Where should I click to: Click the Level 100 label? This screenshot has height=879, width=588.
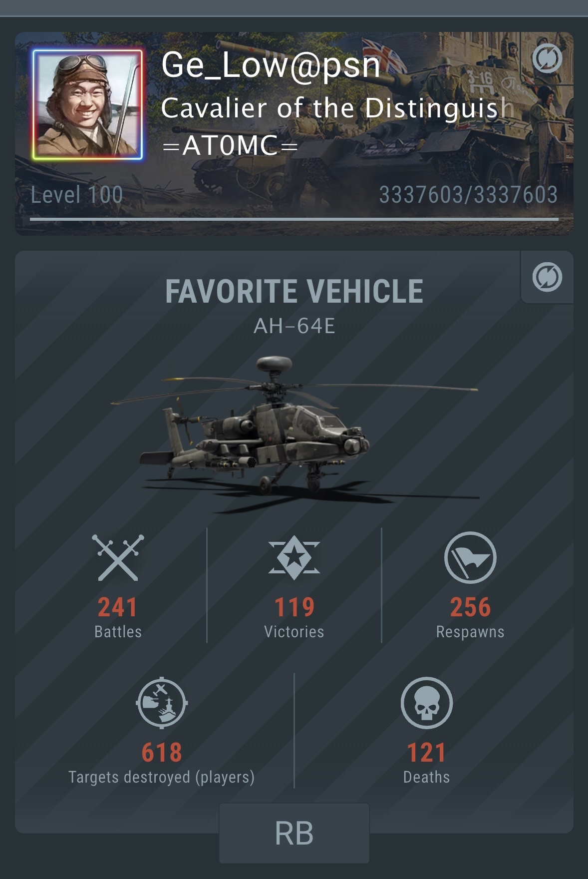tap(77, 194)
